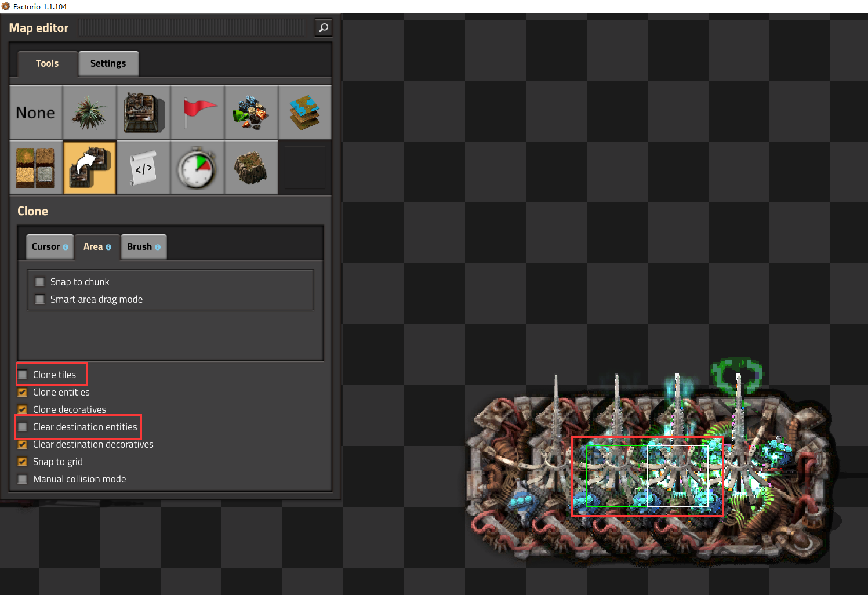The height and width of the screenshot is (595, 868).
Task: Enable Manual collision mode
Action: 23,479
